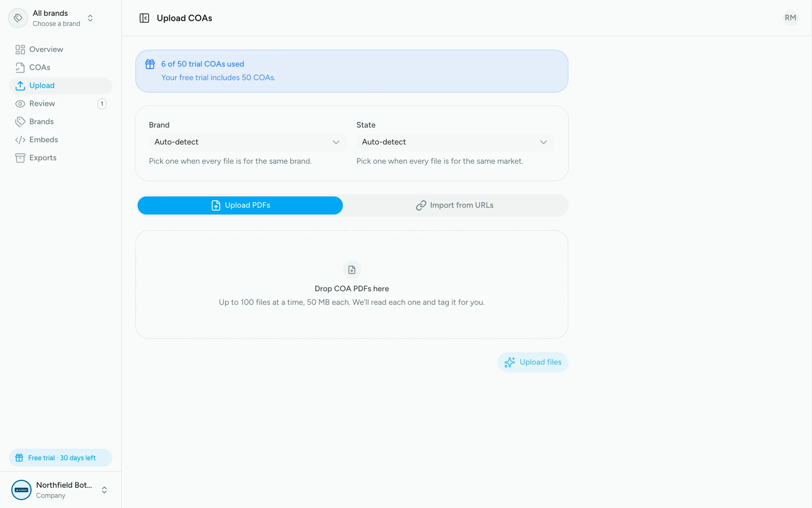
Task: Click the Northfield company logo avatar
Action: click(x=21, y=490)
